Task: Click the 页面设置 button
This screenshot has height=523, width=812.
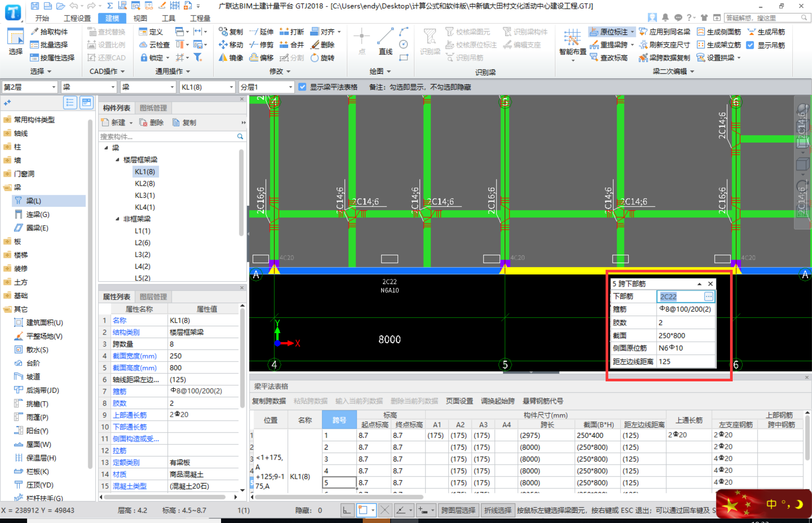Action: coord(459,401)
